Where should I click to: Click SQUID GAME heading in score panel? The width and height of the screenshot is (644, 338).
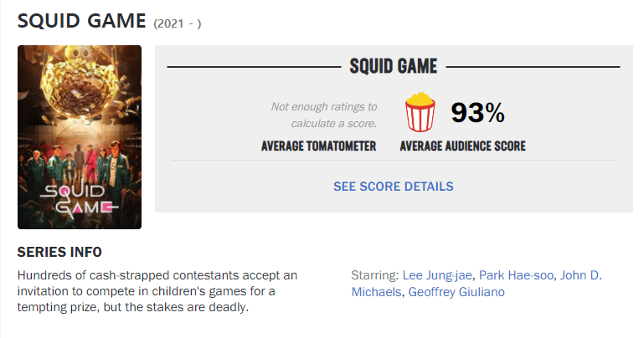394,66
